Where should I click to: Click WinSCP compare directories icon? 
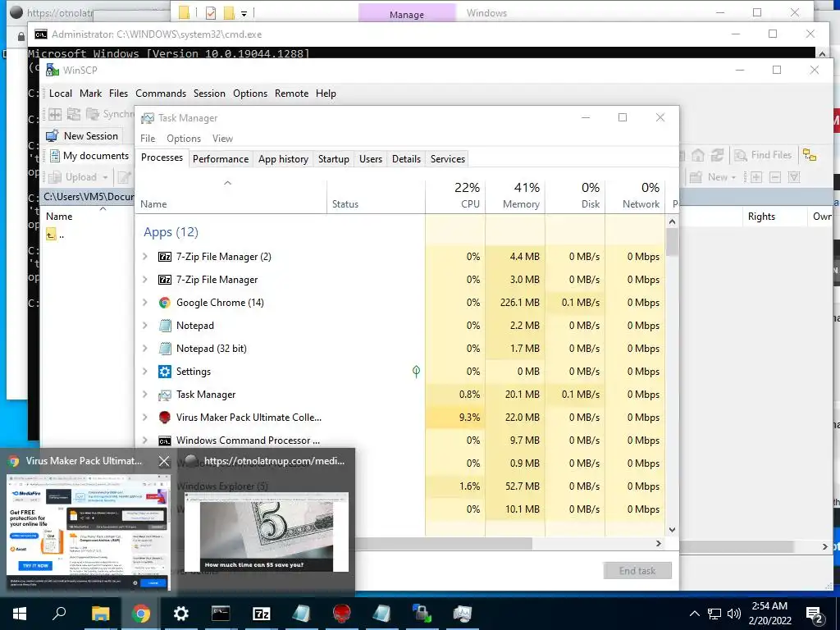(74, 114)
